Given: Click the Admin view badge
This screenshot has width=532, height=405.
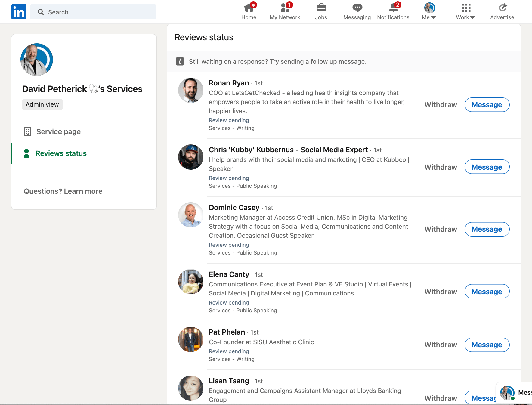Looking at the screenshot, I should pos(42,104).
